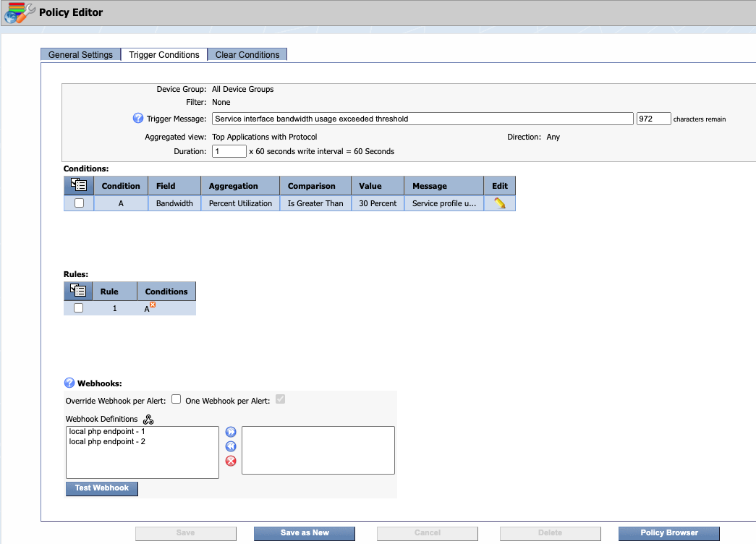Screen dimensions: 756x544
Task: Click red remove webhook icon
Action: pos(231,461)
